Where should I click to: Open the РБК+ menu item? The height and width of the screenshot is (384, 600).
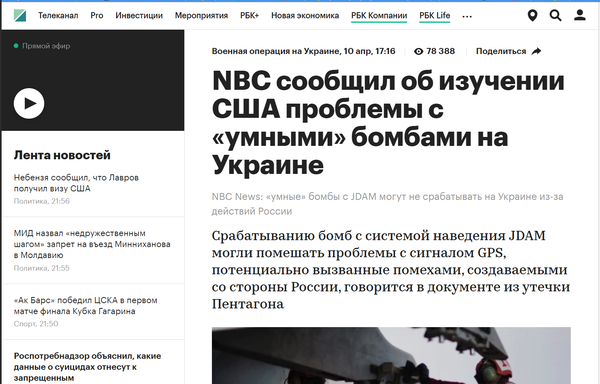[249, 16]
